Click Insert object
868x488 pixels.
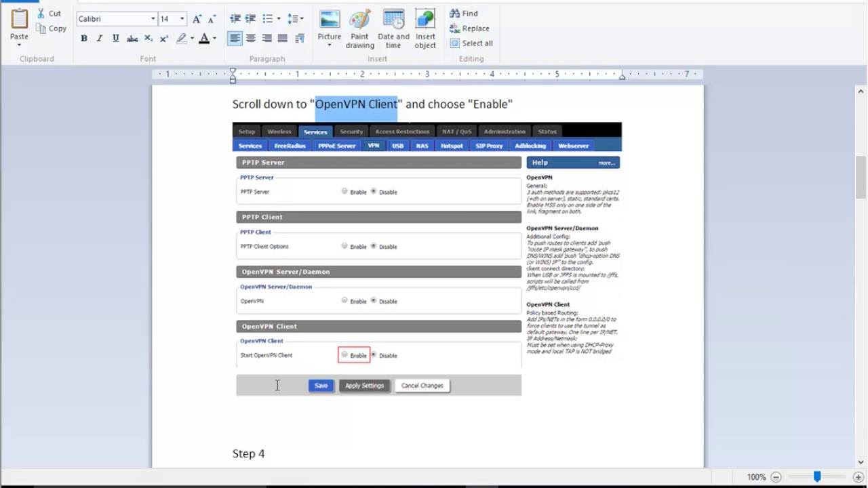pyautogui.click(x=425, y=29)
